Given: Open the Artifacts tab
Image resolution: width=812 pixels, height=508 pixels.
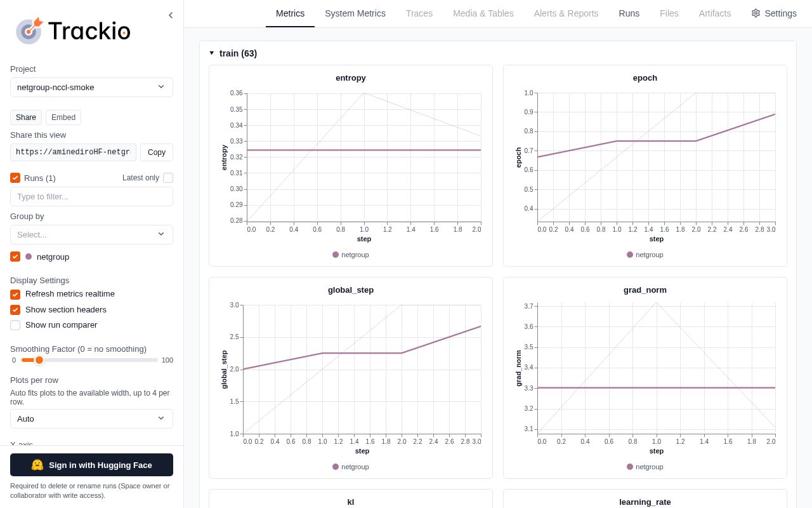Looking at the screenshot, I should click(715, 13).
